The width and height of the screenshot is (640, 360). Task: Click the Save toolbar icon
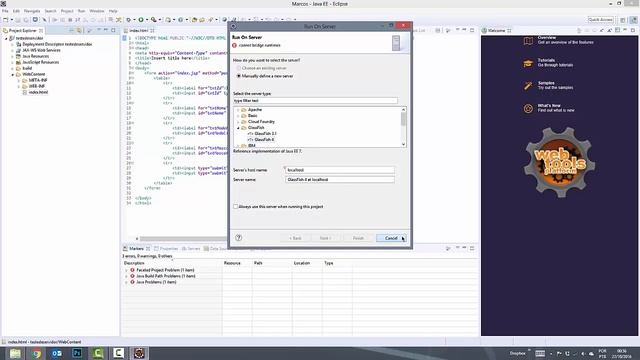[18, 20]
